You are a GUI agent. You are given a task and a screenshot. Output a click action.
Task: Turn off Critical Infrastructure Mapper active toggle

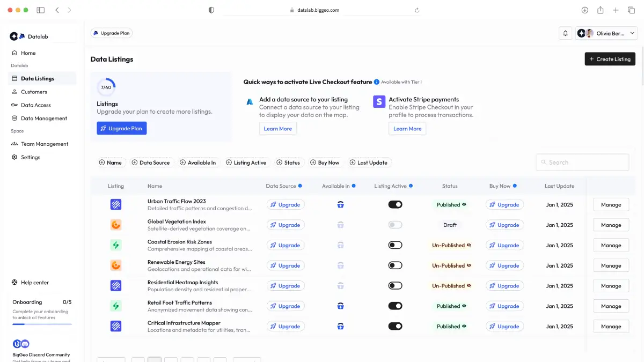point(395,326)
